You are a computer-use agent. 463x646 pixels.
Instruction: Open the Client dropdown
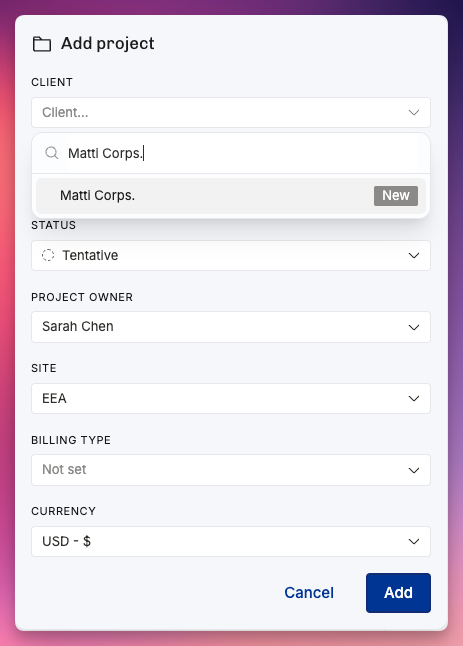(x=231, y=112)
